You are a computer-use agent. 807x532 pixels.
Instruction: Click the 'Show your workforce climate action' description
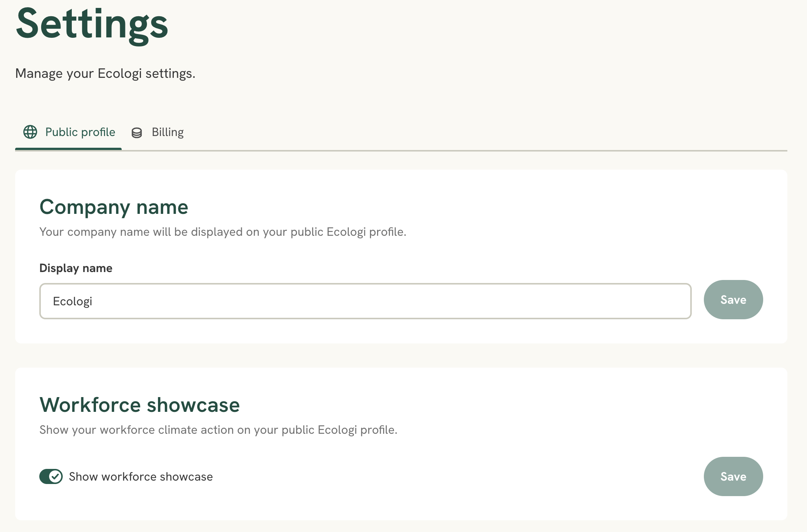[218, 430]
